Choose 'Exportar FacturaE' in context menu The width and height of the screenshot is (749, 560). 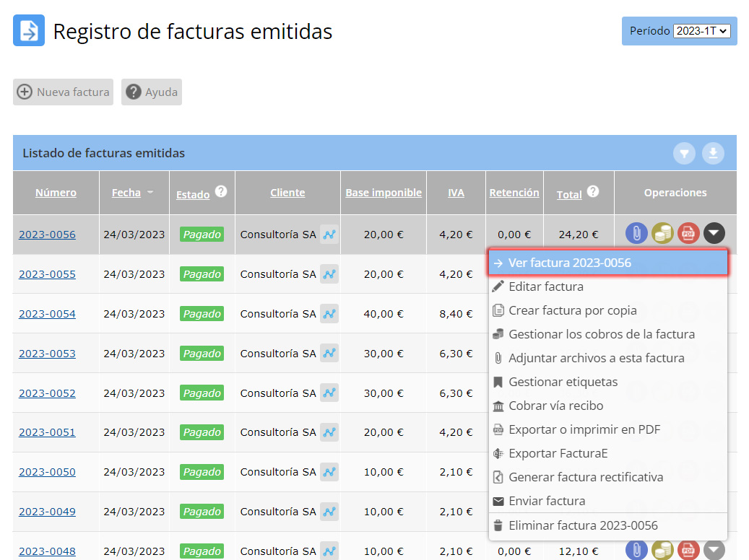pyautogui.click(x=558, y=453)
